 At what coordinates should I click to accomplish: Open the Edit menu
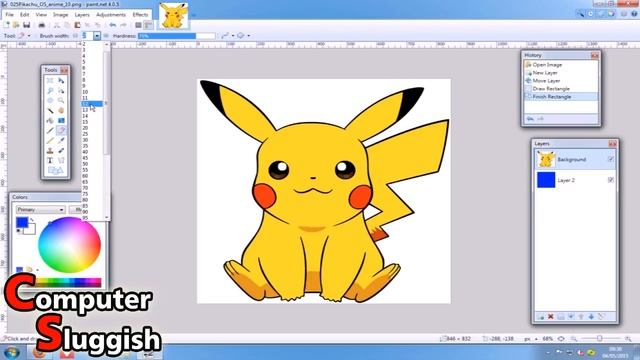click(x=24, y=14)
